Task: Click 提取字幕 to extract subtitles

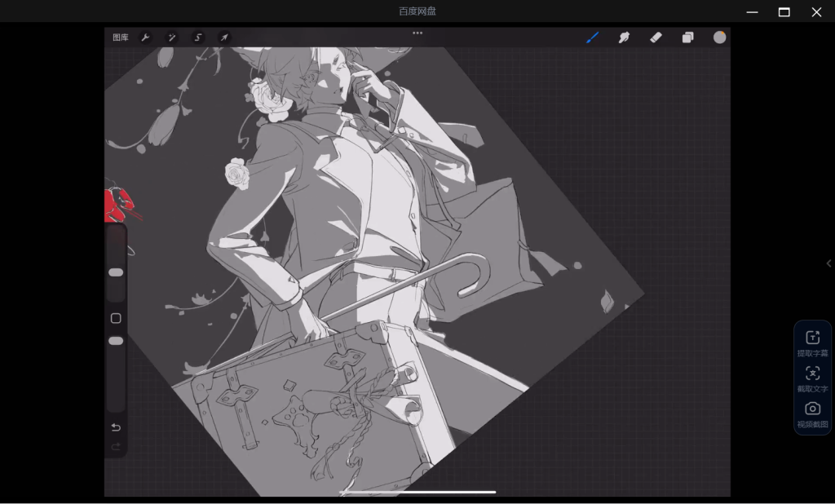Action: pyautogui.click(x=812, y=343)
